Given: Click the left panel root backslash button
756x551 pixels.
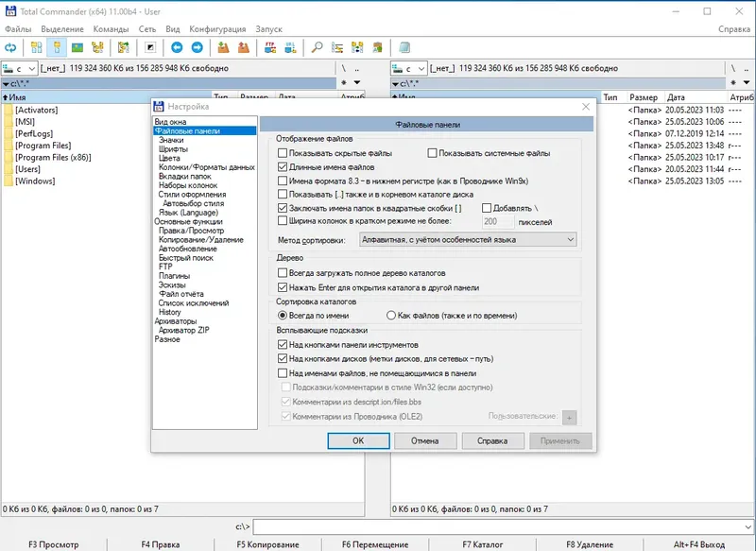Looking at the screenshot, I should [x=344, y=68].
